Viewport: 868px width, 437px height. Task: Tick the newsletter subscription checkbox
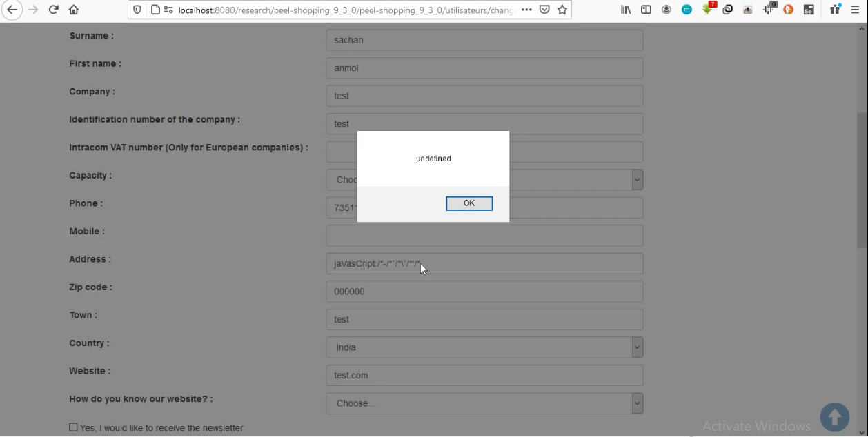[73, 427]
